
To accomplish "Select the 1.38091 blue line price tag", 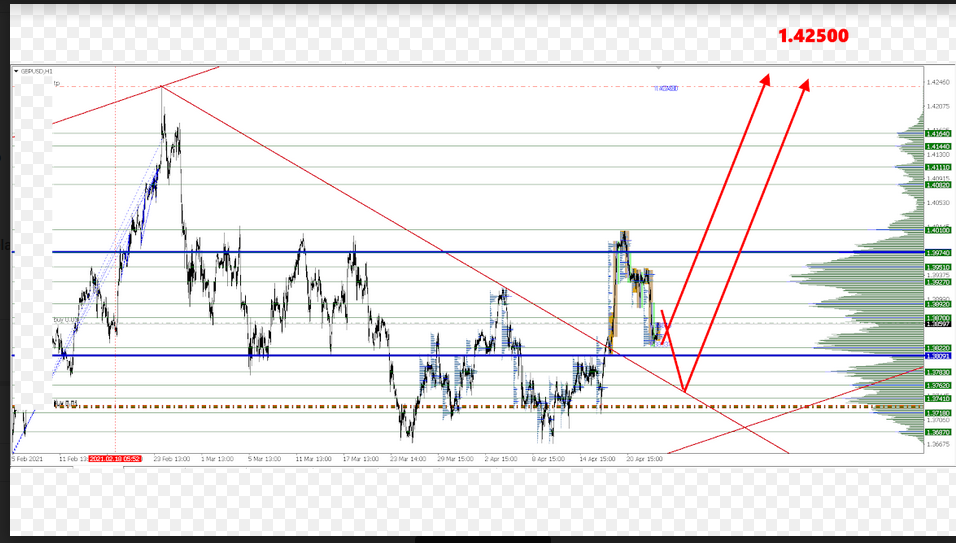I will coord(938,356).
